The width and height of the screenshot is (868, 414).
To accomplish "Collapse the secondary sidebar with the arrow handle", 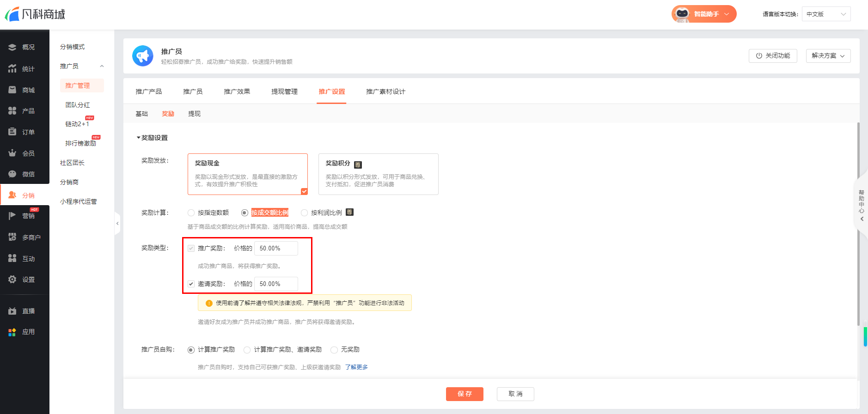I will 117,224.
